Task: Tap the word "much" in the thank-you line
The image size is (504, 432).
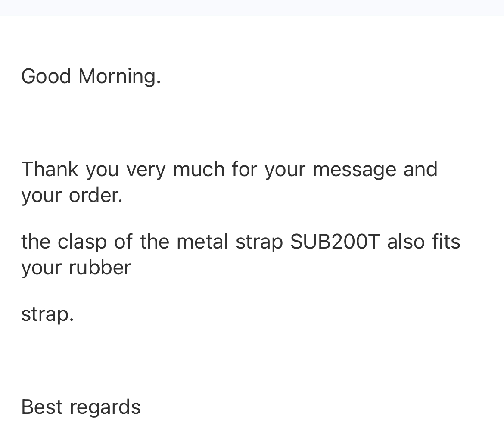Action: click(199, 169)
